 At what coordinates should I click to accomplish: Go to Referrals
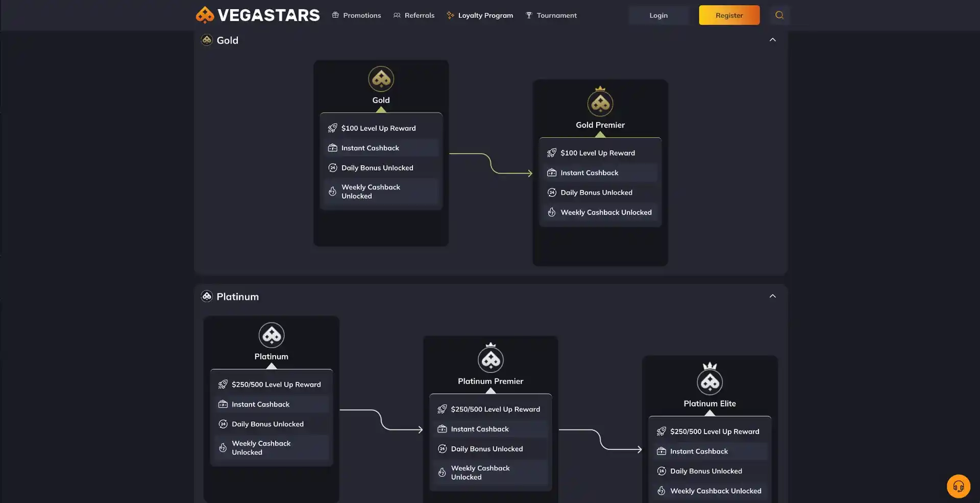click(x=414, y=15)
